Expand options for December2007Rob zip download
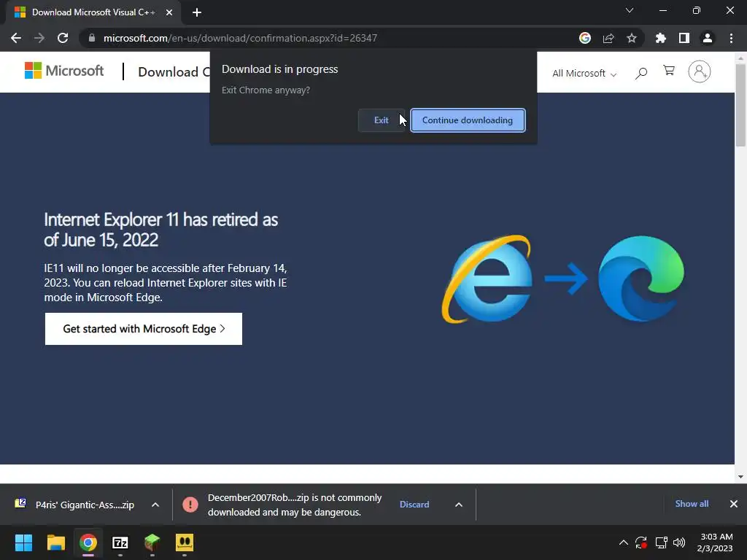This screenshot has height=560, width=747. tap(459, 505)
